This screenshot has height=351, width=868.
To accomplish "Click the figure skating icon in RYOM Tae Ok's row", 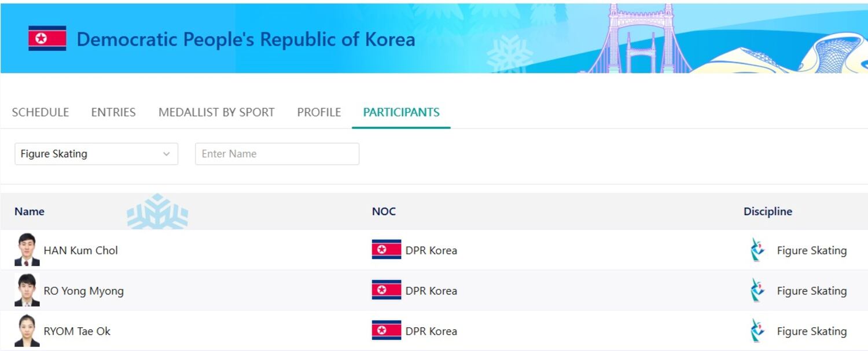I will point(756,331).
